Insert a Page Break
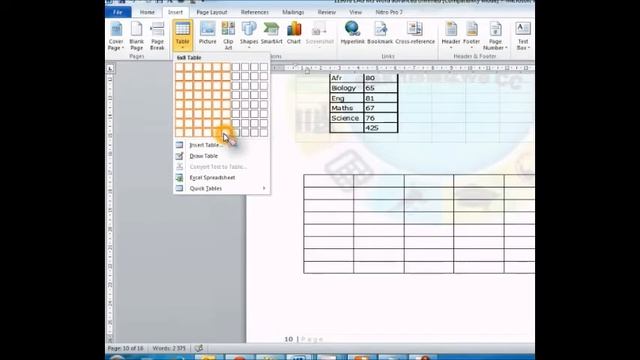Screen dimensions: 640x360 [157, 36]
